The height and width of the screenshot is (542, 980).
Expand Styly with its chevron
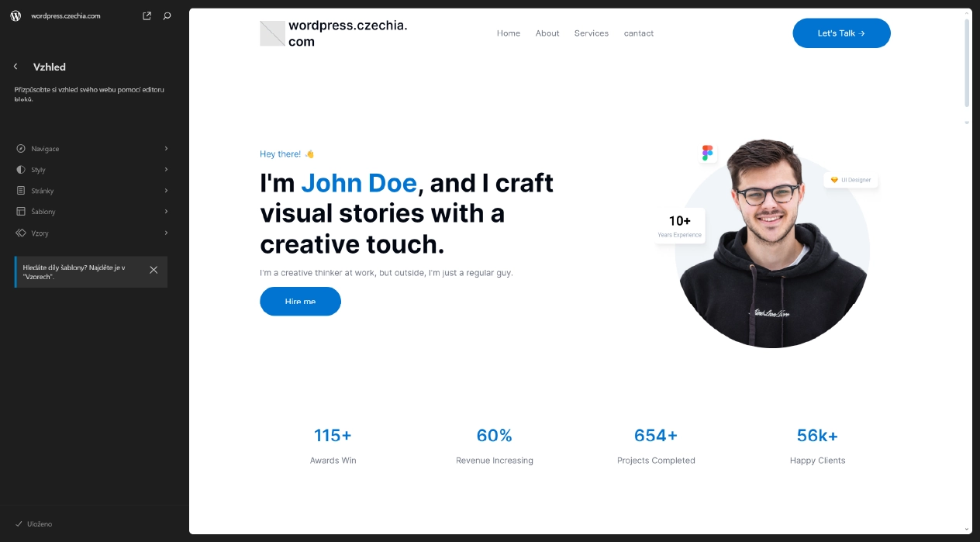coord(166,169)
